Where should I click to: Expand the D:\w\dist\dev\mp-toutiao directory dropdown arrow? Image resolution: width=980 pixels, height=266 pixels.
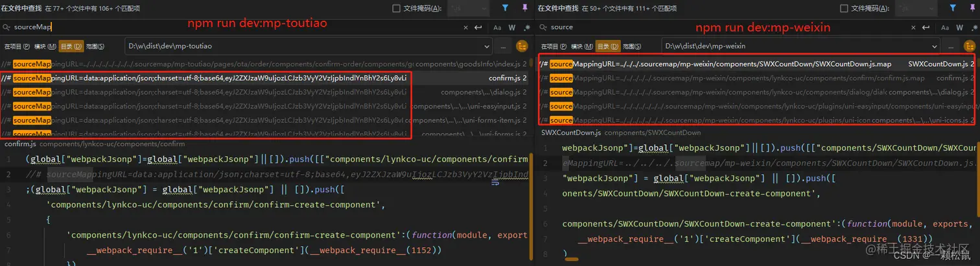pos(487,47)
